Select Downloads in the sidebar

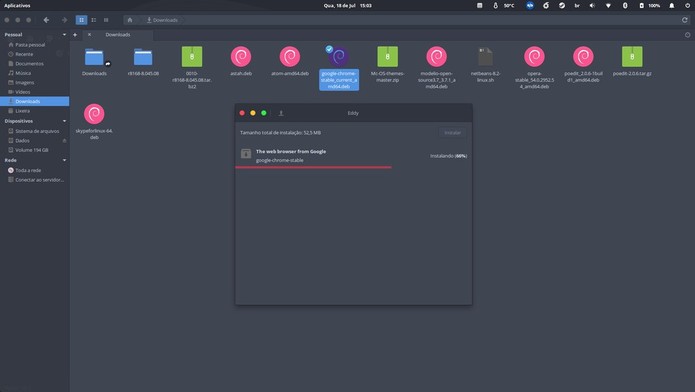click(x=35, y=101)
